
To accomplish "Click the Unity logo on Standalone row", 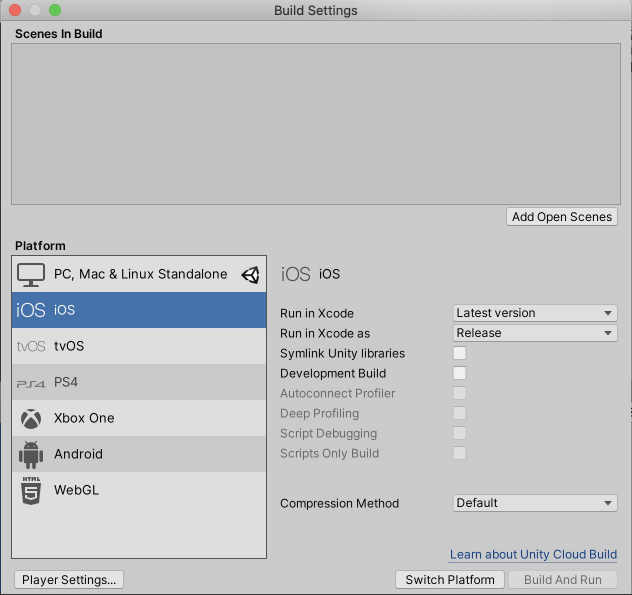I will click(x=250, y=275).
